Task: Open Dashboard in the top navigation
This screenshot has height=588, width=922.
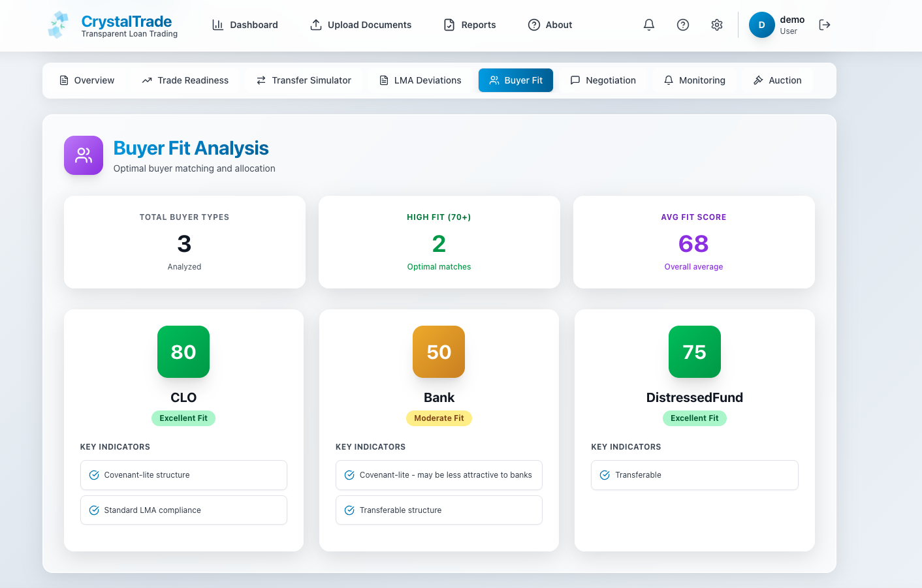Action: 245,25
